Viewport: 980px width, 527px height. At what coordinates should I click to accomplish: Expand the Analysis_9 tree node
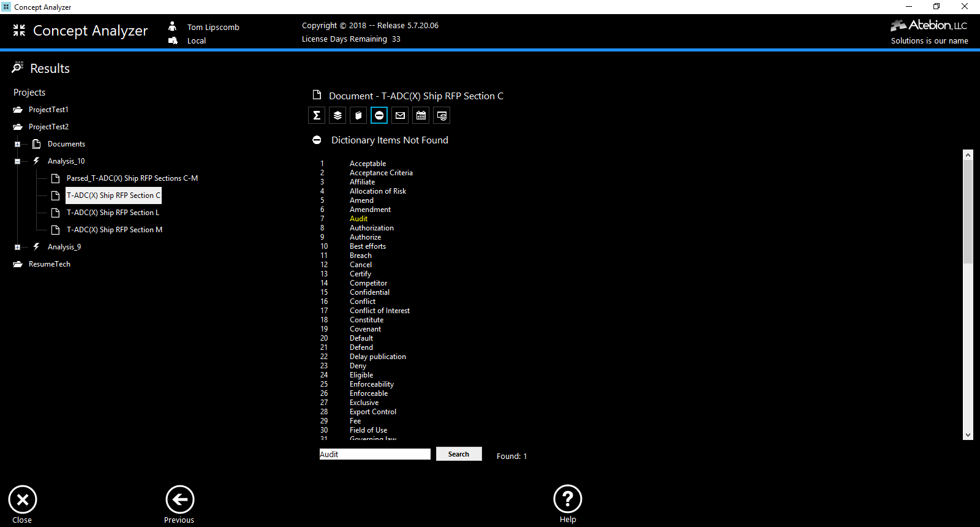(17, 248)
